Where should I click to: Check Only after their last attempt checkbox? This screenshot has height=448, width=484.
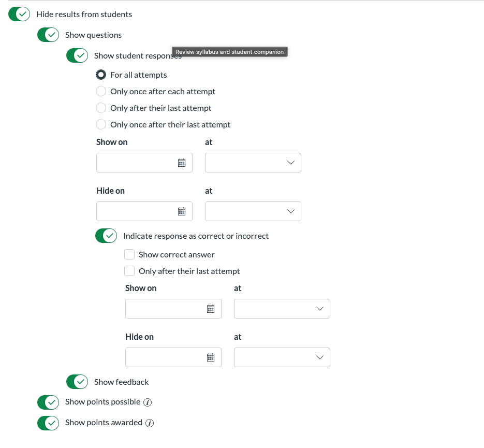click(x=129, y=271)
